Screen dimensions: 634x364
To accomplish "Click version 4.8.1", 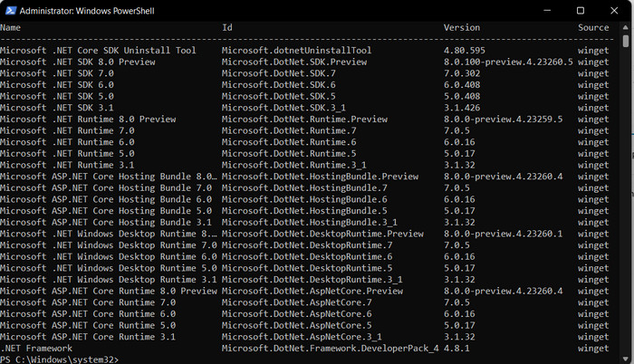I will 456,349.
